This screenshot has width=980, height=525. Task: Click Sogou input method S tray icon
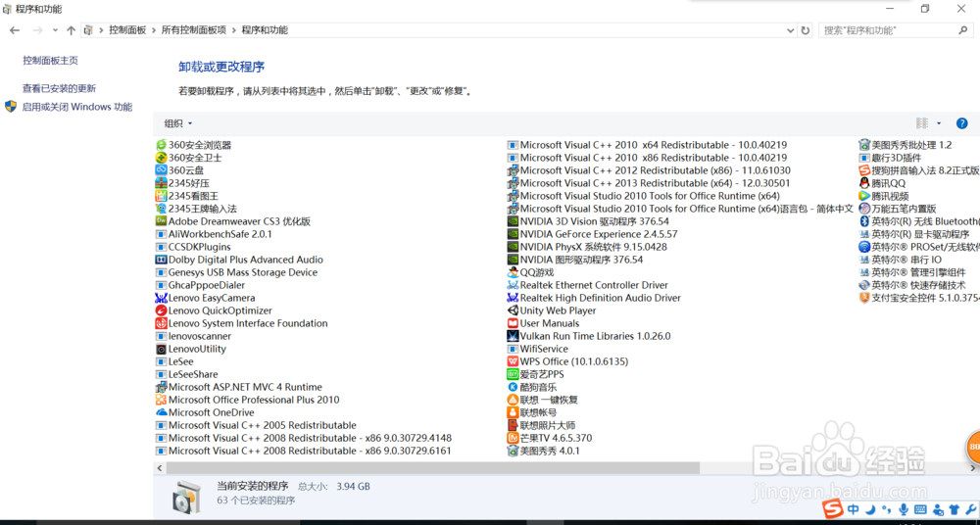coord(833,508)
